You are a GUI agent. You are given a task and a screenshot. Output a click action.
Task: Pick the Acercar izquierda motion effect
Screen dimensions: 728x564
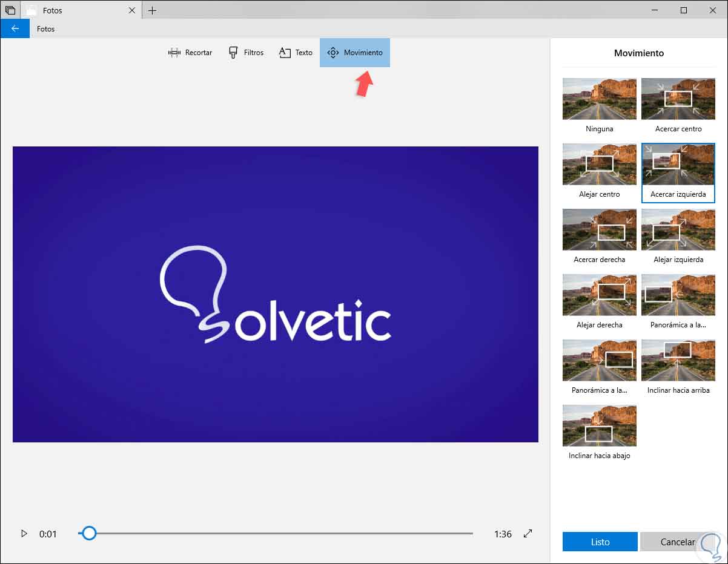(x=678, y=165)
